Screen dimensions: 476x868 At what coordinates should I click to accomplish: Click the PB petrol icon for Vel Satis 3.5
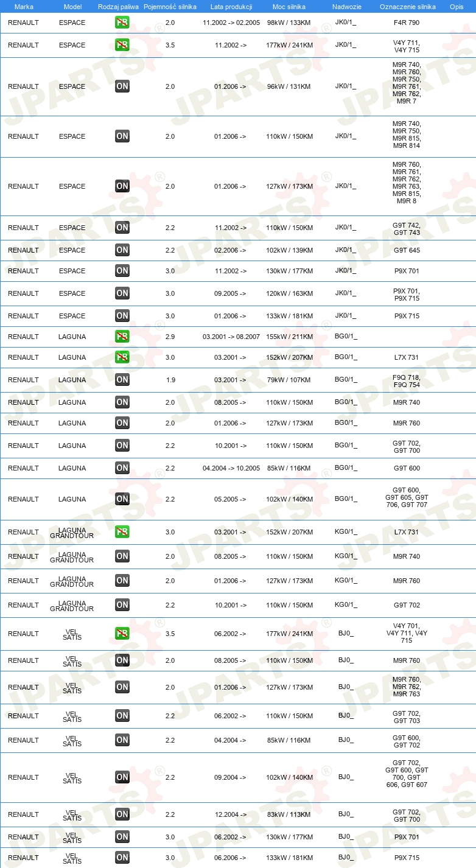click(122, 634)
